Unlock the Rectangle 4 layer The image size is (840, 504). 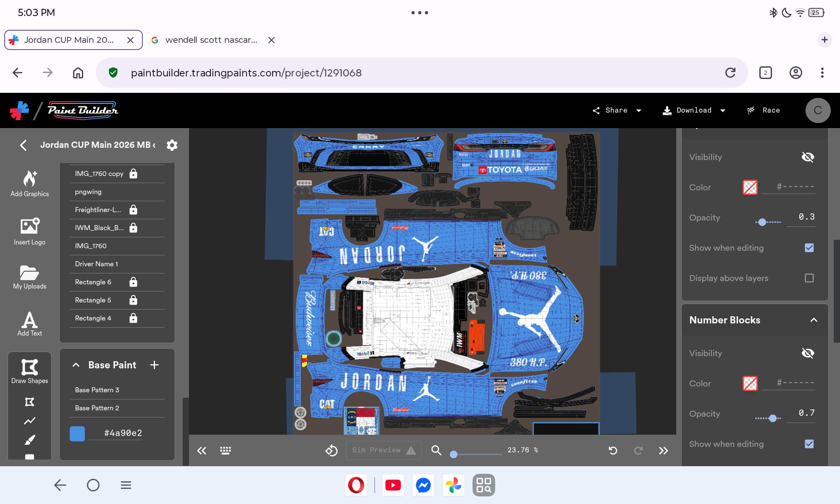tap(134, 318)
